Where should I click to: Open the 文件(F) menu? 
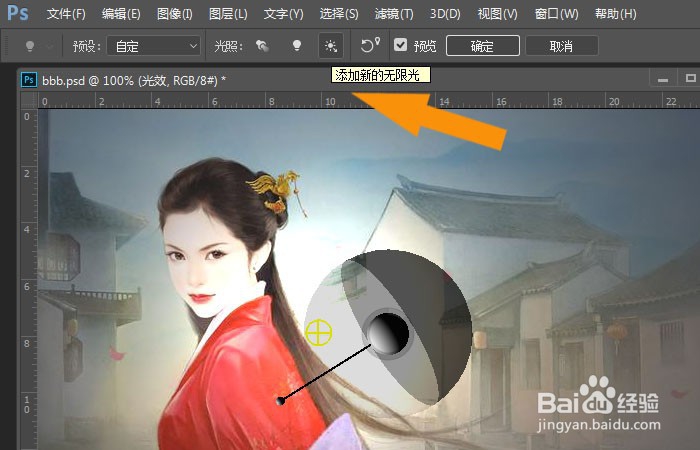click(66, 14)
